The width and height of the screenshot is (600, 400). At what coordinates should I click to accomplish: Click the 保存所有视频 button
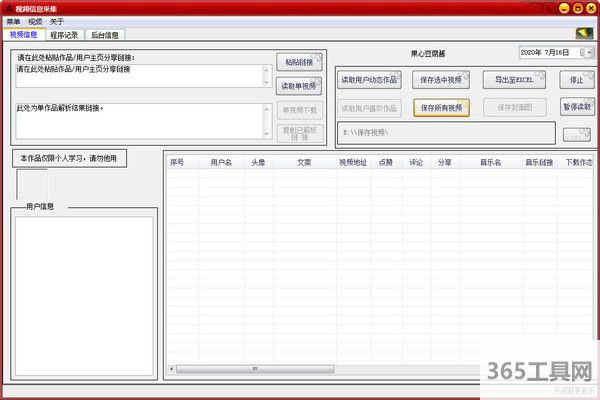(441, 107)
